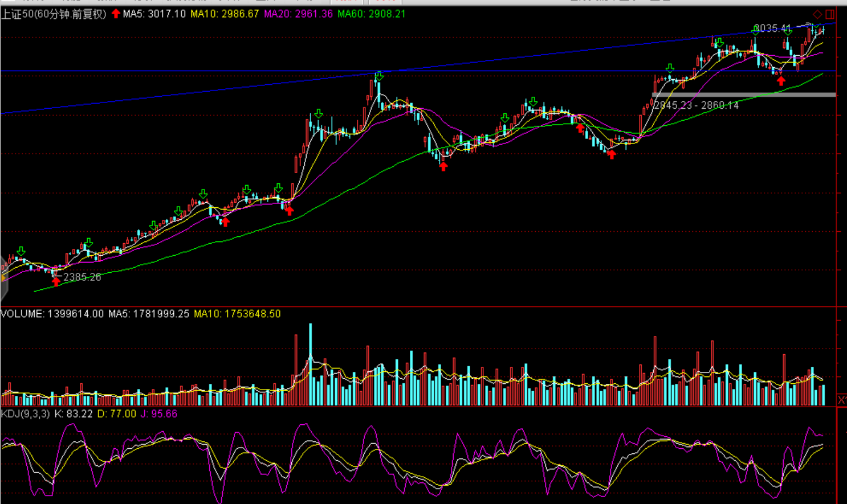Select the gray gap bar above 2845.23 - 2860.14

[x=744, y=95]
